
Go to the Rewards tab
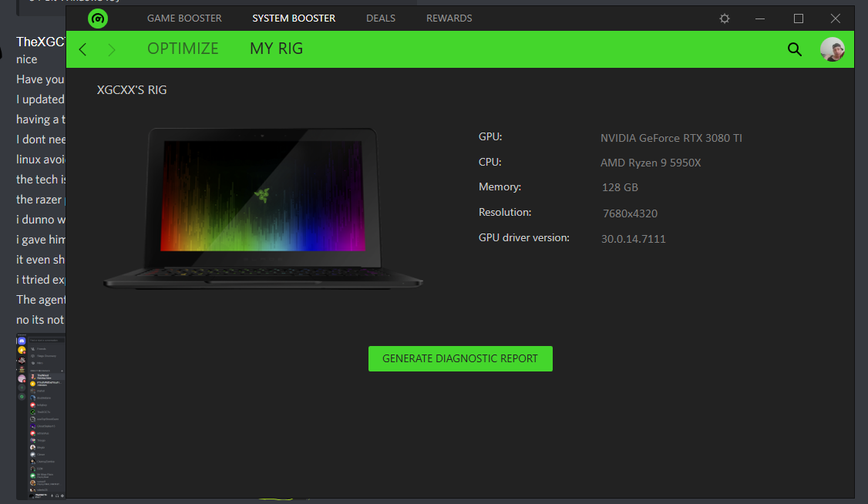(x=449, y=18)
